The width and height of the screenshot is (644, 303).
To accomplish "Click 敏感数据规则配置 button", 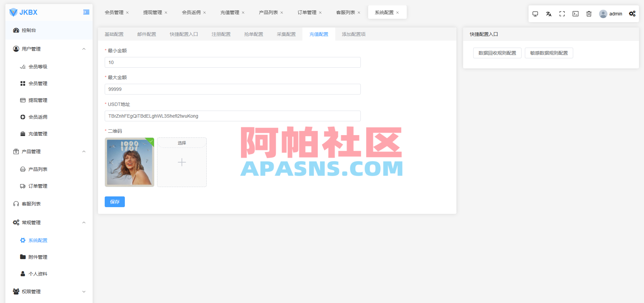I will [x=549, y=53].
